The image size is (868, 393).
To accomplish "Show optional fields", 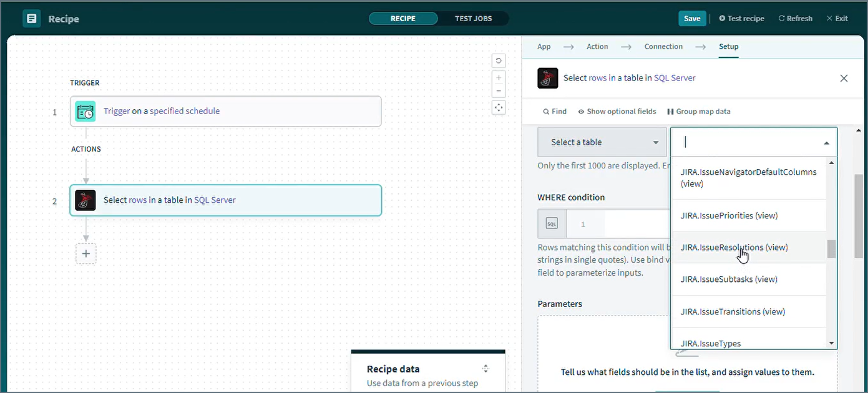I will [x=617, y=112].
